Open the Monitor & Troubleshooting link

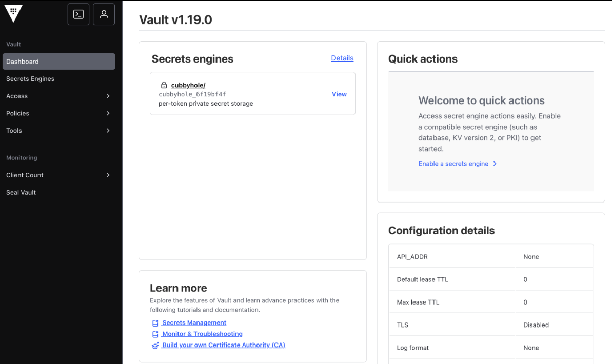tap(202, 334)
